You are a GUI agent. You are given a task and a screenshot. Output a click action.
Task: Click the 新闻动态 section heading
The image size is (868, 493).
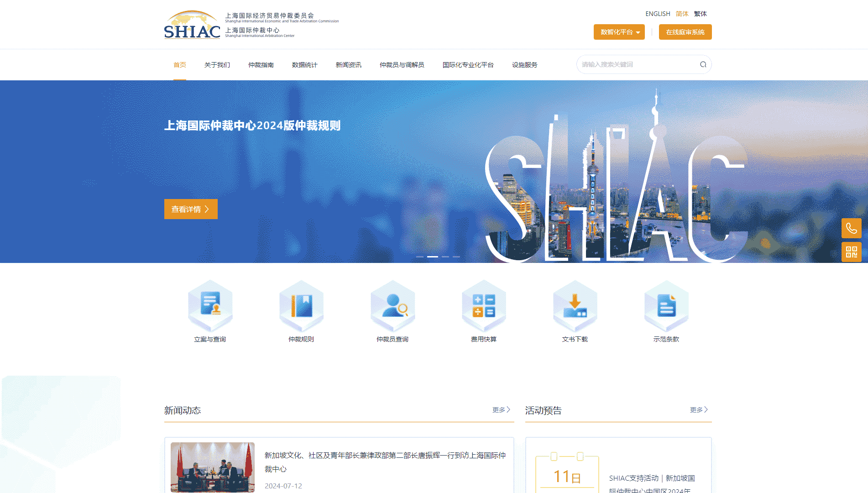[x=183, y=410]
